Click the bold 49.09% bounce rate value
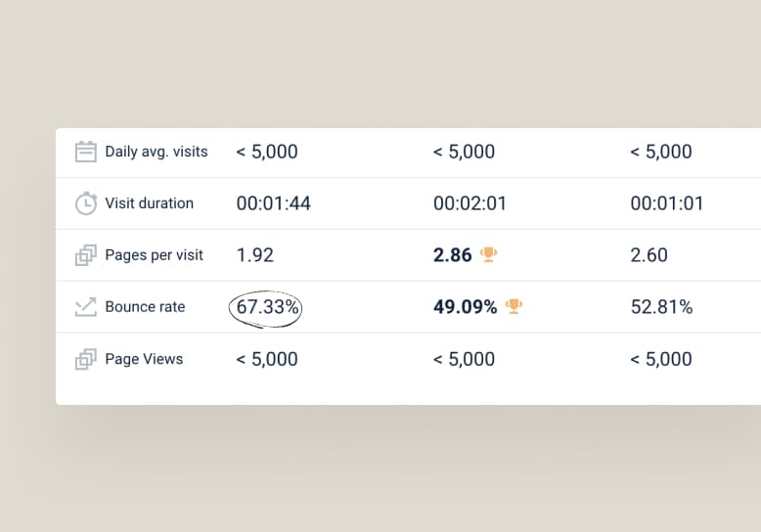Screen dimensions: 761x532 coord(466,307)
